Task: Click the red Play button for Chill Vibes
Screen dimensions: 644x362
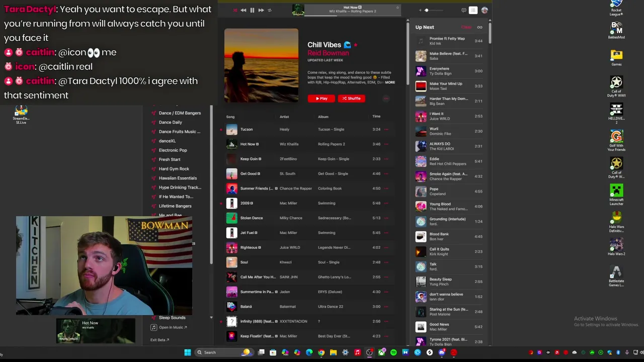Action: [321, 99]
